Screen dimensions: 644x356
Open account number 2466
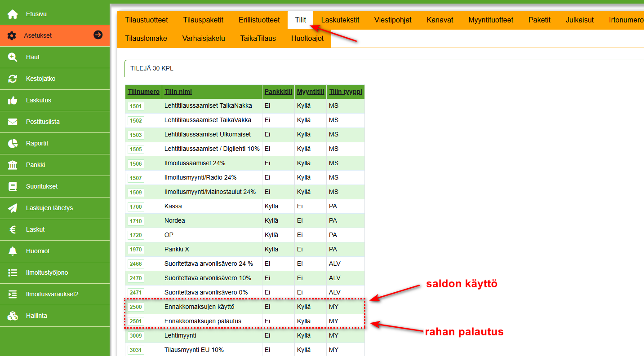[x=136, y=264]
